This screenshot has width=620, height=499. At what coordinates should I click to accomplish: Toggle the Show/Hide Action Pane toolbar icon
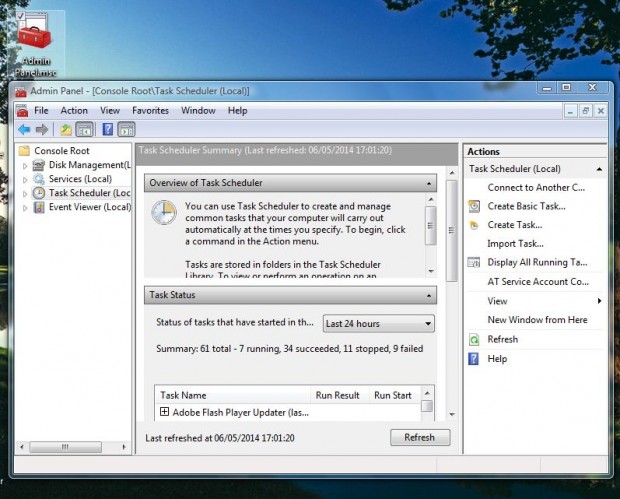(126, 129)
